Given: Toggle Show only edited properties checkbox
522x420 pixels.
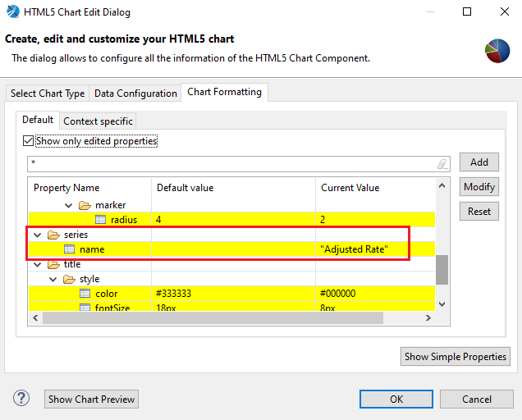Looking at the screenshot, I should [29, 141].
